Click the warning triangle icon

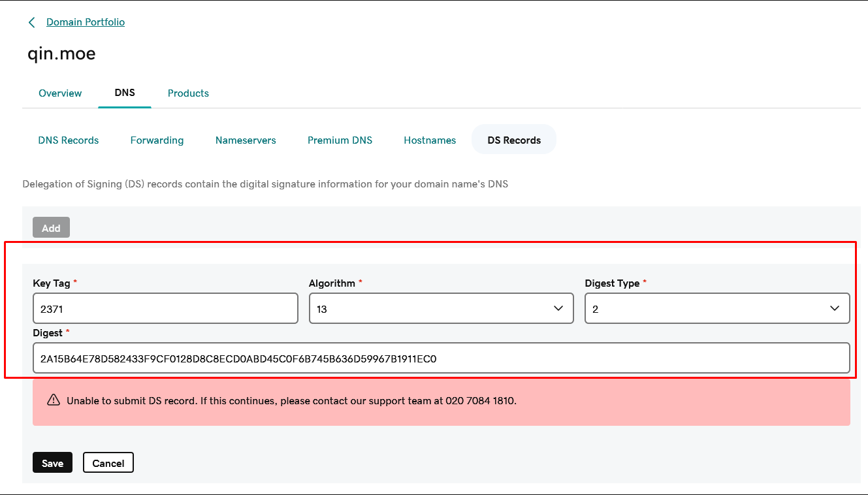point(54,400)
